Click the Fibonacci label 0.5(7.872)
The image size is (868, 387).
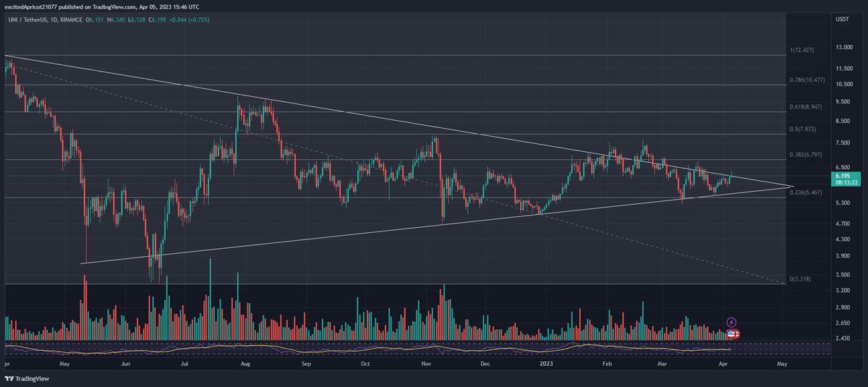pyautogui.click(x=802, y=129)
